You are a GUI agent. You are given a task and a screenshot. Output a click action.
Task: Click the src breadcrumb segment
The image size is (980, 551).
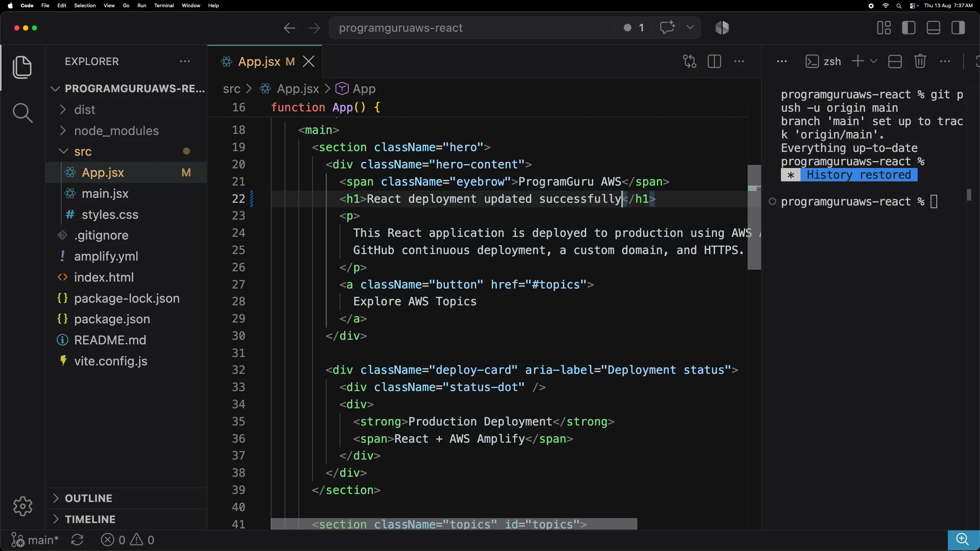232,89
